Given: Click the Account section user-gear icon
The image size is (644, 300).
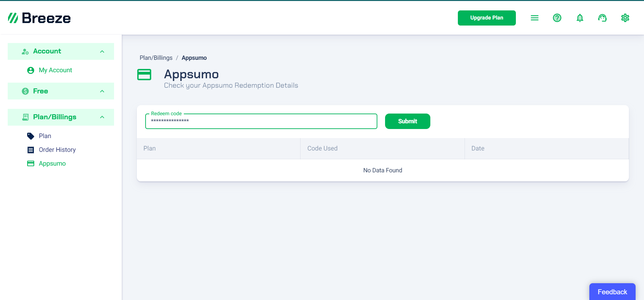Looking at the screenshot, I should pos(25,51).
